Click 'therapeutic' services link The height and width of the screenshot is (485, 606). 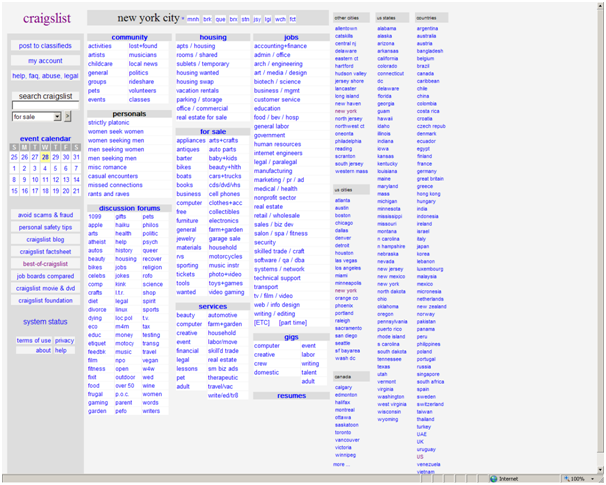223,378
